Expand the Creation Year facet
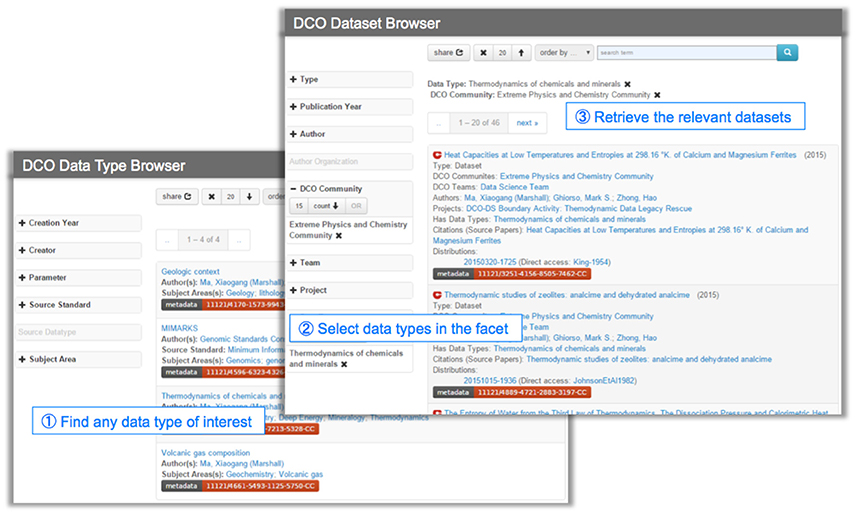The image size is (856, 514). (79, 223)
